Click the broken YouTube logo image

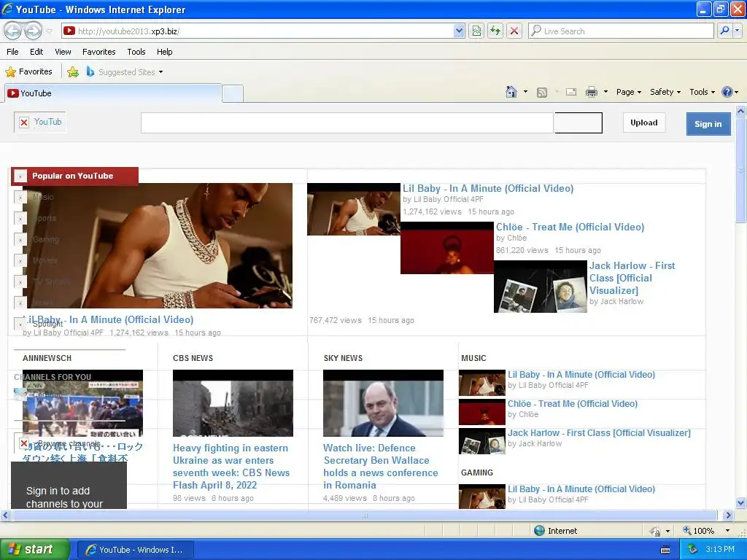[x=40, y=122]
